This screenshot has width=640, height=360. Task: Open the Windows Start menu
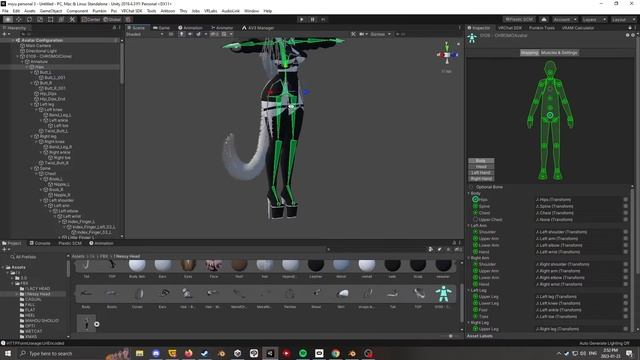coord(8,353)
